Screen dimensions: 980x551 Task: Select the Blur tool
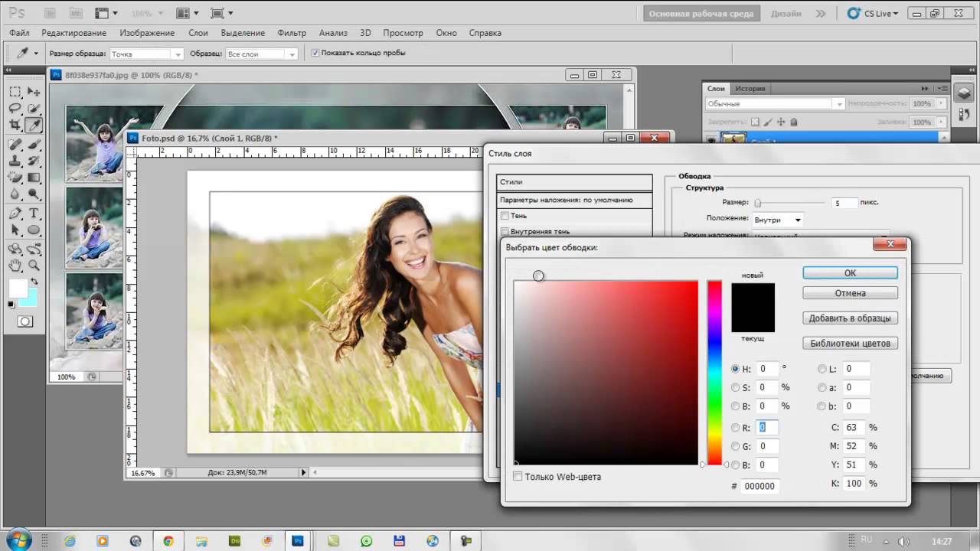[15, 194]
